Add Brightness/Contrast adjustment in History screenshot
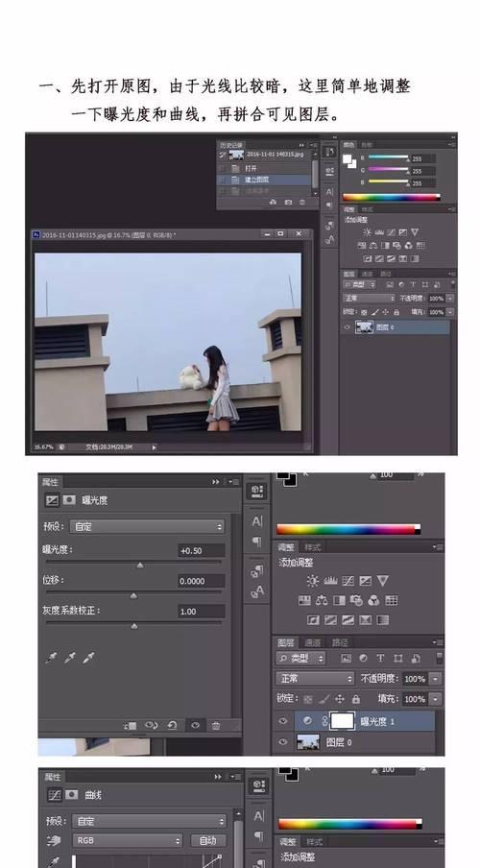Viewport: 480px width, 868px height. coord(367,232)
